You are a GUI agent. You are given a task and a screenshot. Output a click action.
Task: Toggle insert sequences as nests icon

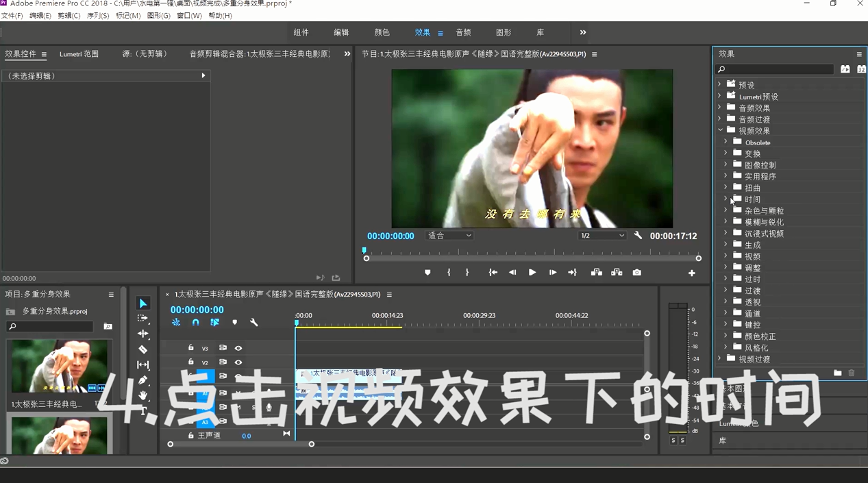coord(176,322)
